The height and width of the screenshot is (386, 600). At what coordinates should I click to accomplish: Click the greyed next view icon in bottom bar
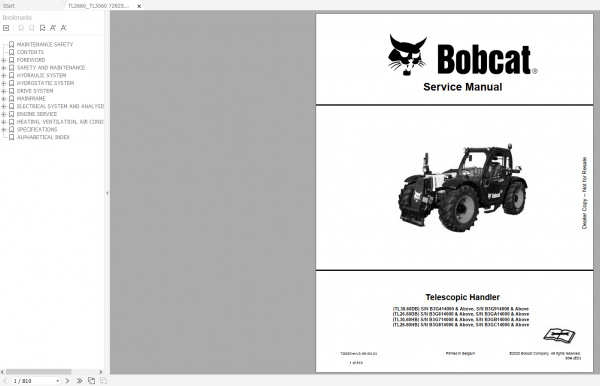(103, 381)
